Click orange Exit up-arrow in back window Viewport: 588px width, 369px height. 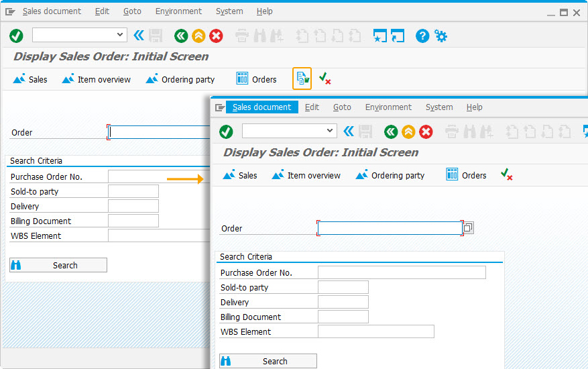tap(198, 36)
